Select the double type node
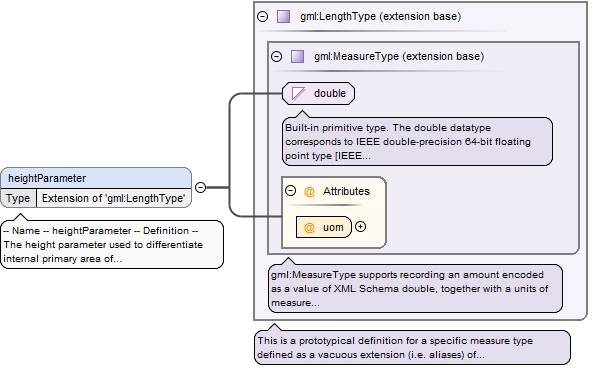This screenshot has height=368, width=605. coord(318,93)
